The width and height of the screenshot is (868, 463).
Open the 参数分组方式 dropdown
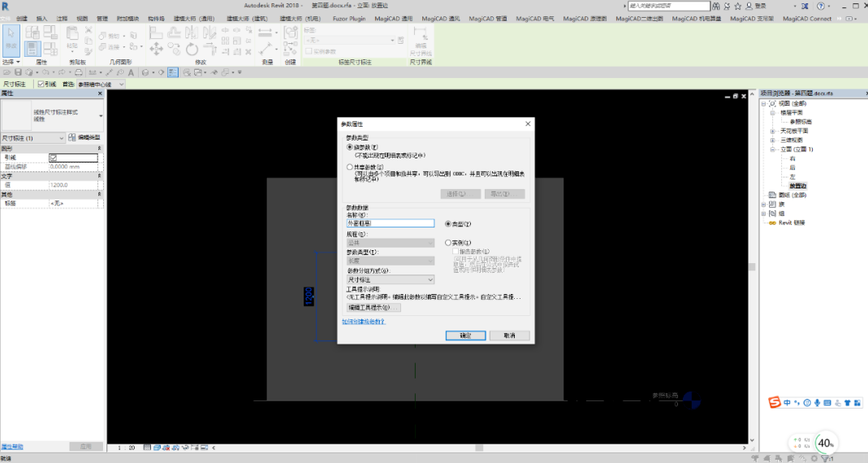click(391, 279)
